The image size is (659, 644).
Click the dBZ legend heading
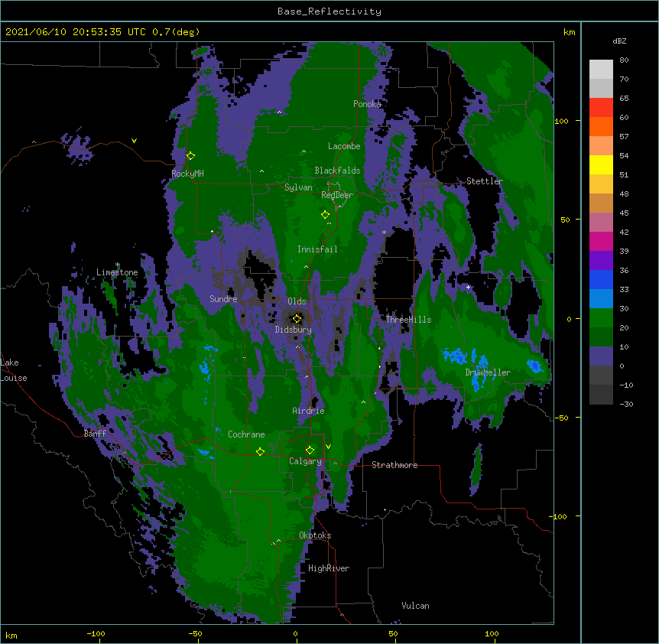pyautogui.click(x=619, y=41)
